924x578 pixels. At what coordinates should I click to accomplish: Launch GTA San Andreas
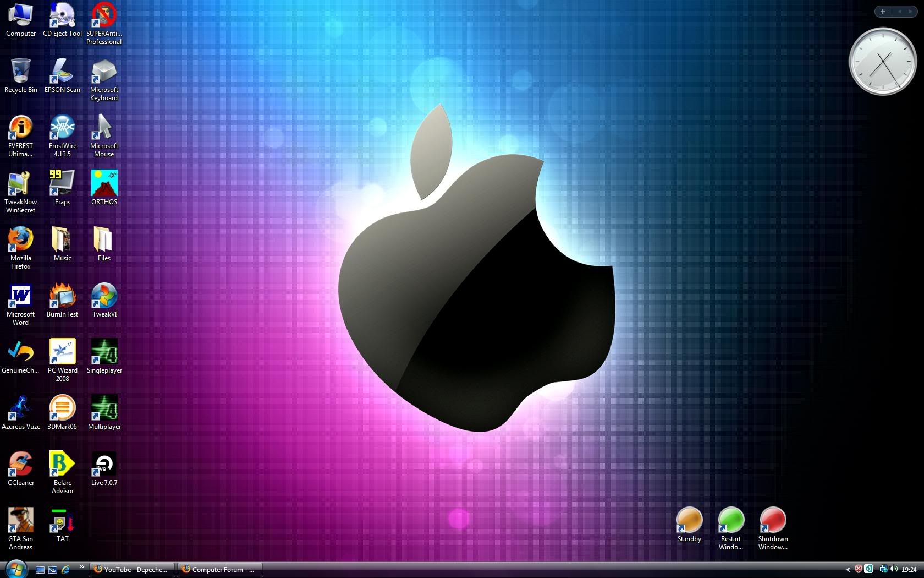click(x=21, y=529)
